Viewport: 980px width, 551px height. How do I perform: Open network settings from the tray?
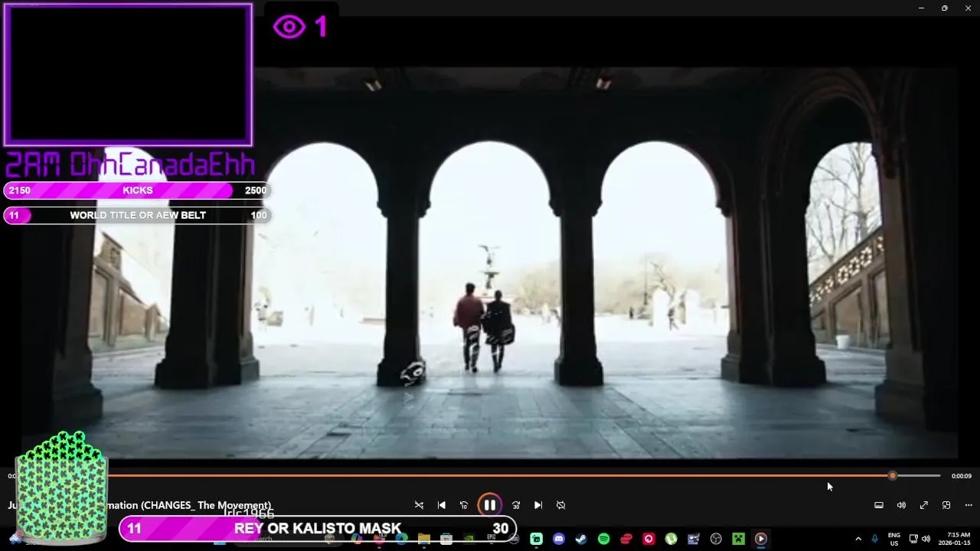pos(913,539)
